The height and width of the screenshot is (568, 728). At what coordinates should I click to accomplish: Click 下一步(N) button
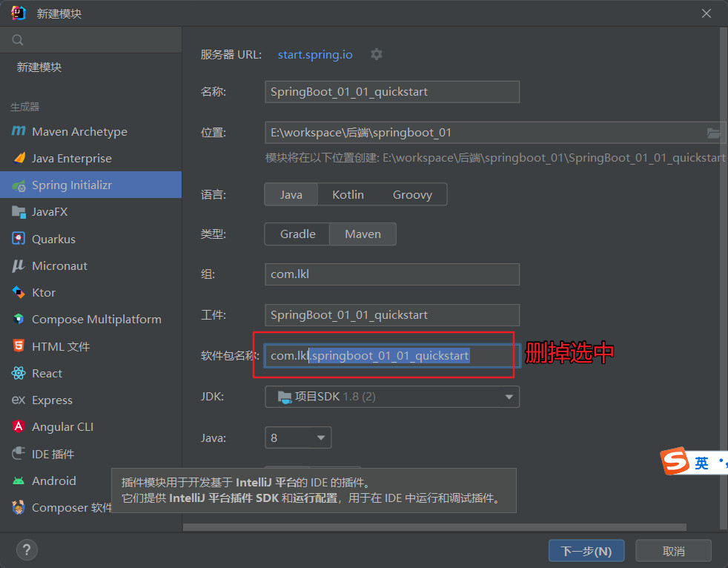[586, 551]
